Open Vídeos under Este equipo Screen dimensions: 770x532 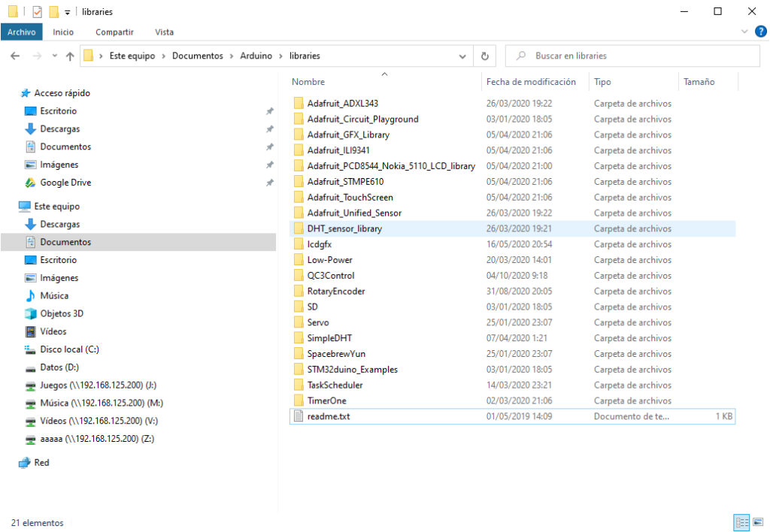point(53,332)
